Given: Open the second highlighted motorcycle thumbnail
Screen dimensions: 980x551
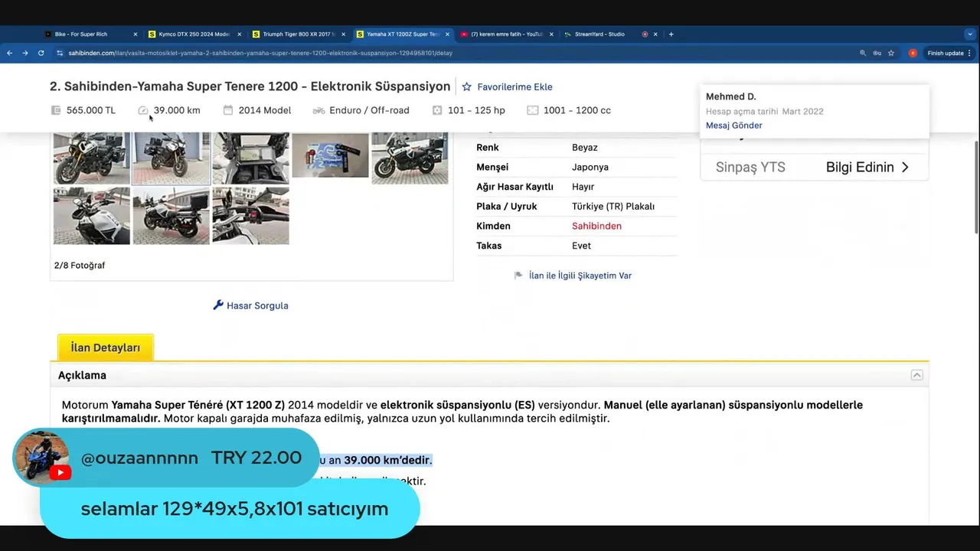Looking at the screenshot, I should 171,158.
